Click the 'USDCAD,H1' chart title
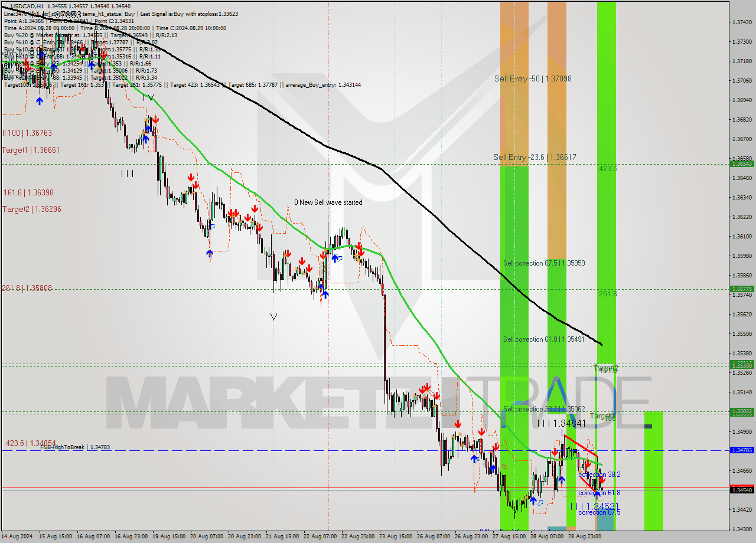This screenshot has width=756, height=543. [27, 6]
